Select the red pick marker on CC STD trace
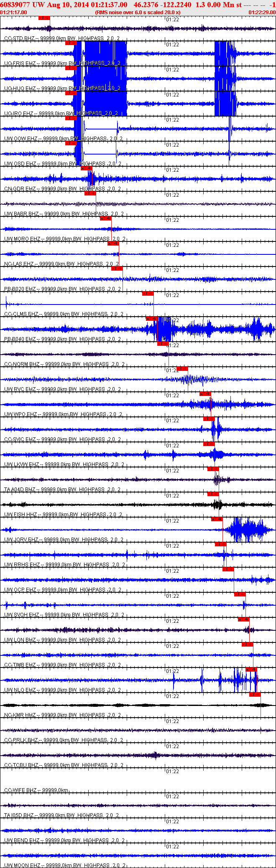Screen dimensions: 276x868 pos(44,18)
